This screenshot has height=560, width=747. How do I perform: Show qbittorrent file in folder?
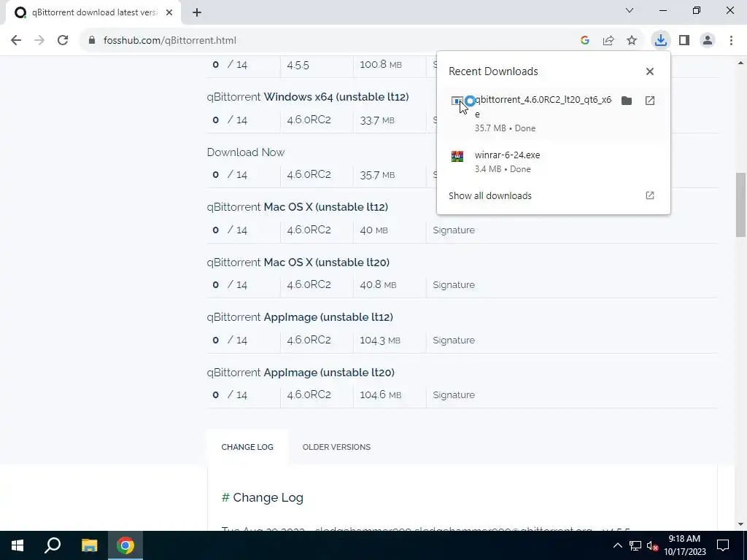(627, 101)
